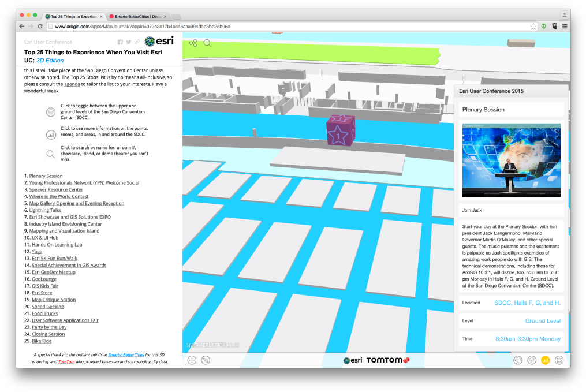This screenshot has height=392, width=586.
Task: Click the TomTom logo on the bottom bar
Action: (x=388, y=360)
